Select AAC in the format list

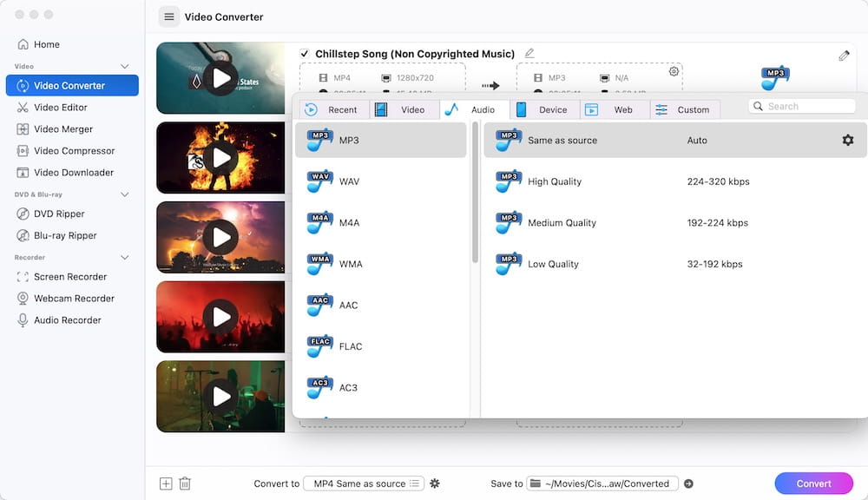381,305
